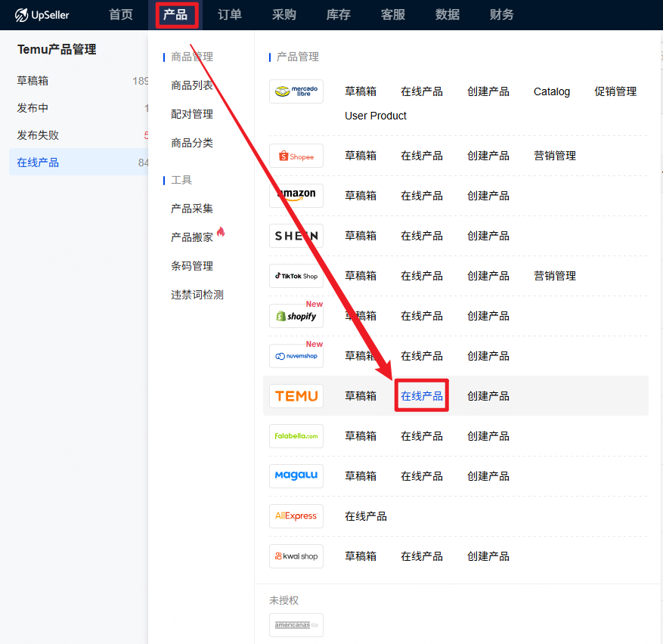The width and height of the screenshot is (663, 644).
Task: Open the 财务 top navigation menu
Action: pyautogui.click(x=502, y=15)
